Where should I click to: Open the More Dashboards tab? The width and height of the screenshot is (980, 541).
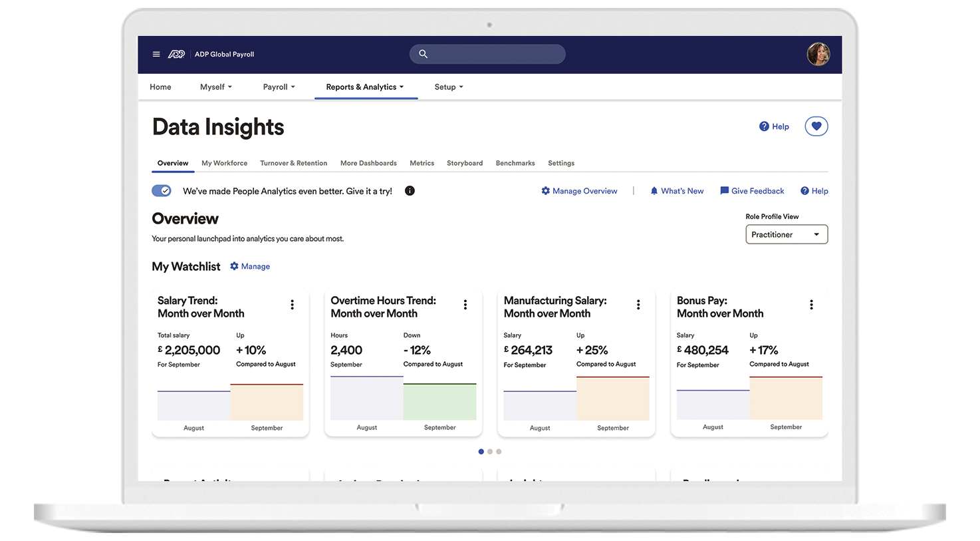[368, 163]
